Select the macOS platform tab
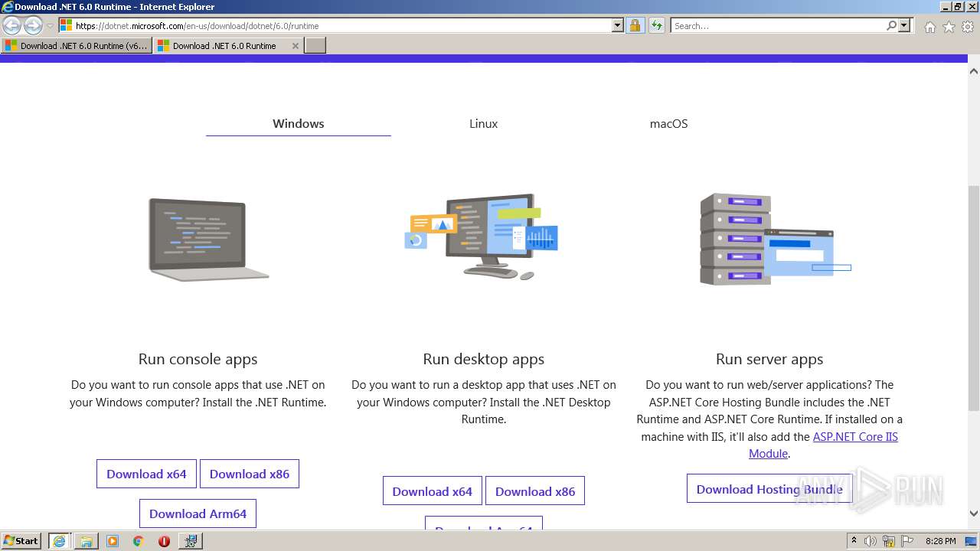Viewport: 980px width, 551px height. (668, 123)
